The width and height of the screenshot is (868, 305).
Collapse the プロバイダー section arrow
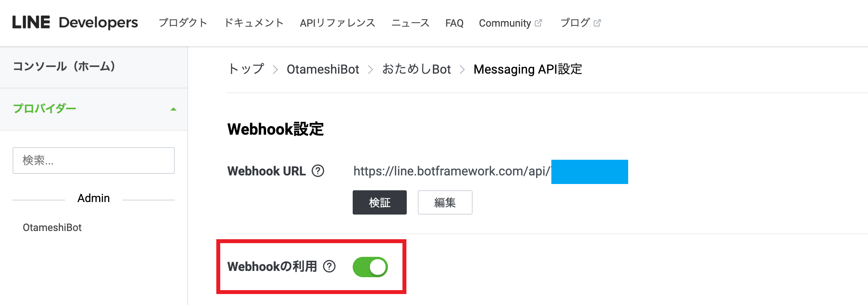(x=173, y=109)
